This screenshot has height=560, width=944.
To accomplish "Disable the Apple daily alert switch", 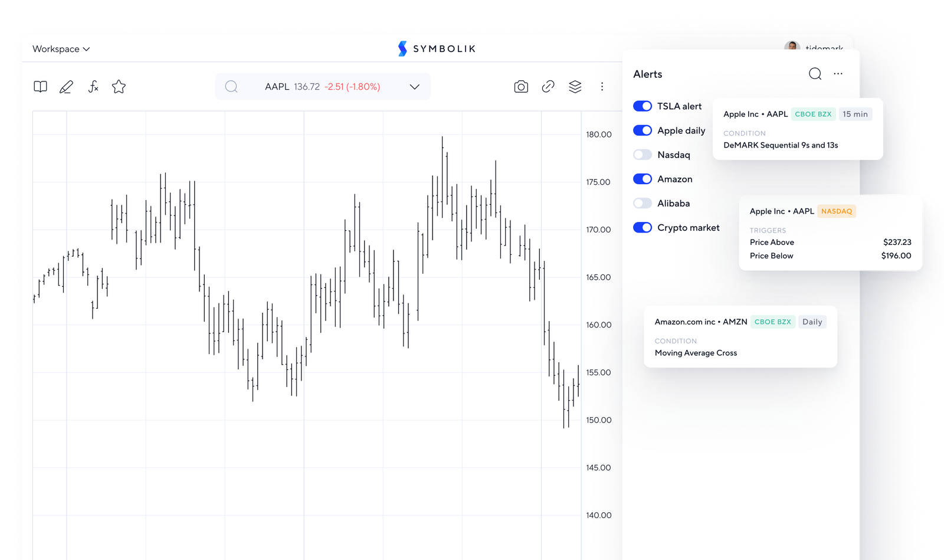I will click(x=643, y=130).
